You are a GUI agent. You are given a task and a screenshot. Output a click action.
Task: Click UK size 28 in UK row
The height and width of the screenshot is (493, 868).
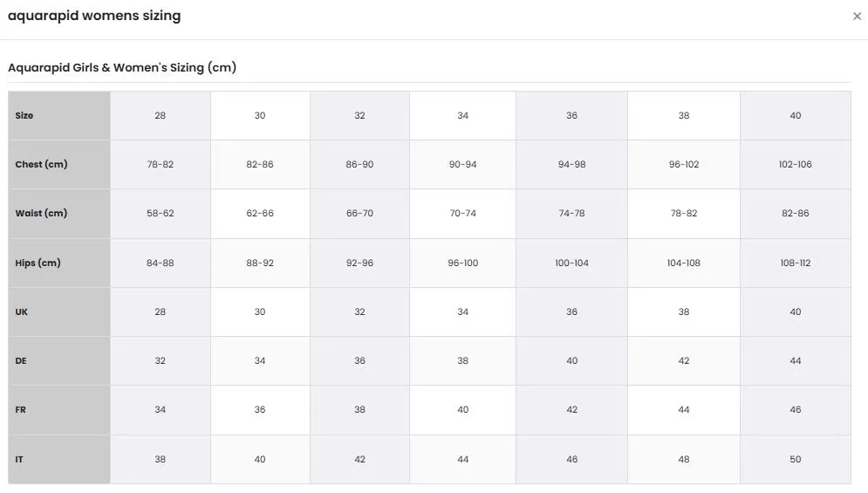click(x=160, y=312)
